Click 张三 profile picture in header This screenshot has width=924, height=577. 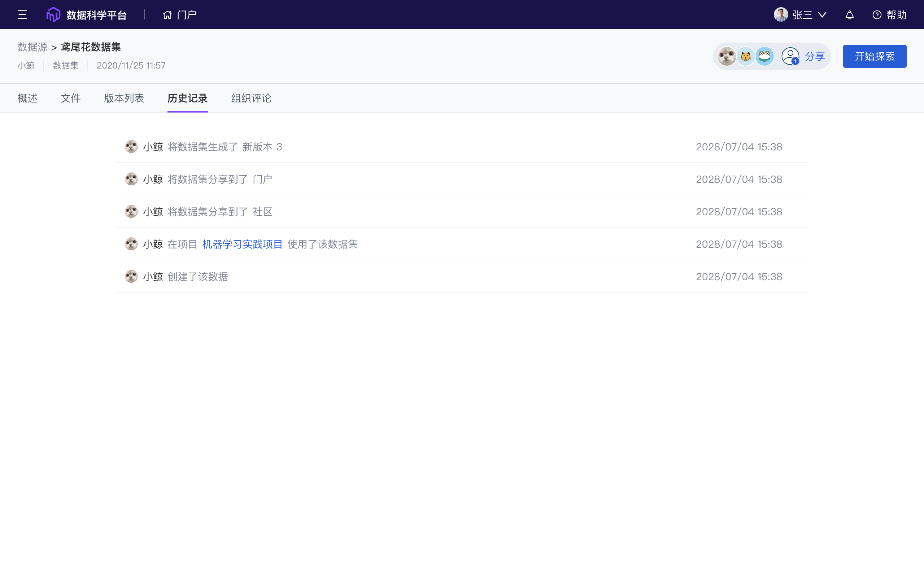780,14
